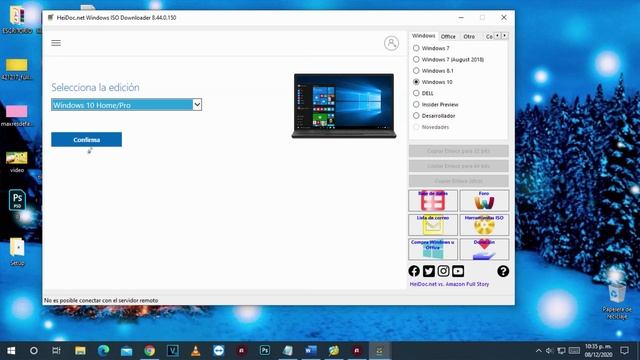Open the video desktop icon
The height and width of the screenshot is (360, 640).
(17, 162)
